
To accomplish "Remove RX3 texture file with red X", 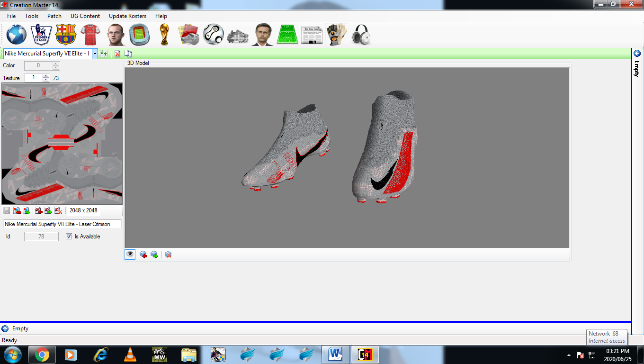I will pos(58,210).
